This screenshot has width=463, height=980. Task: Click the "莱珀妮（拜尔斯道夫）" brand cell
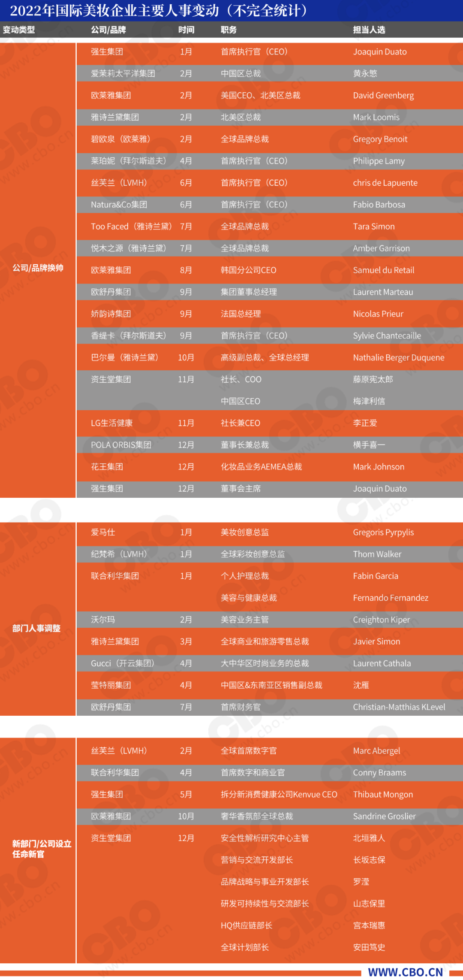click(x=129, y=161)
